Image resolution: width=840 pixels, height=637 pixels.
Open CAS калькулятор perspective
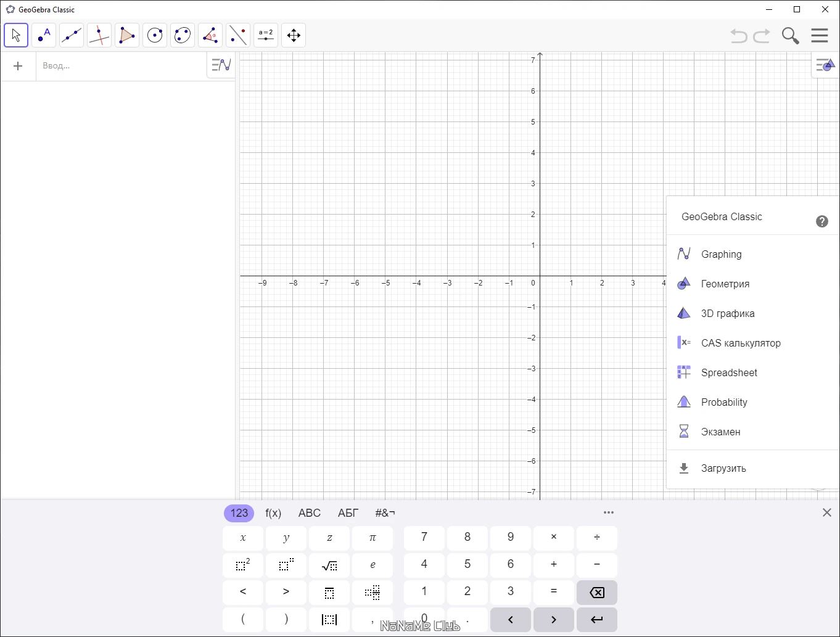752,343
